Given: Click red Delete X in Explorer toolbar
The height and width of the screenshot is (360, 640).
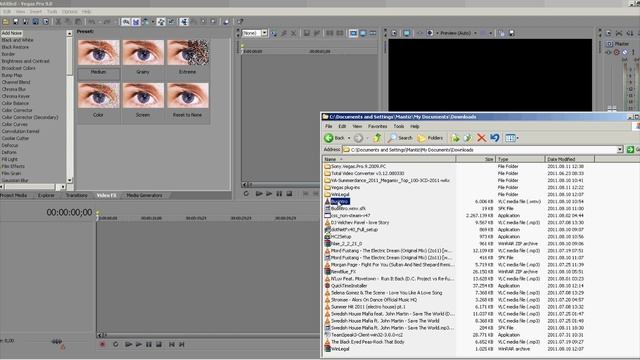Looking at the screenshot, I should 482,138.
